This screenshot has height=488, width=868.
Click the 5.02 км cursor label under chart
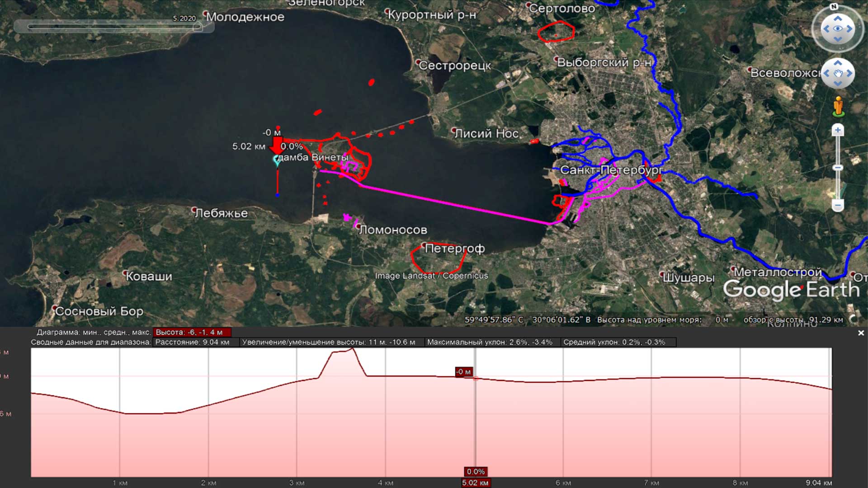(475, 483)
